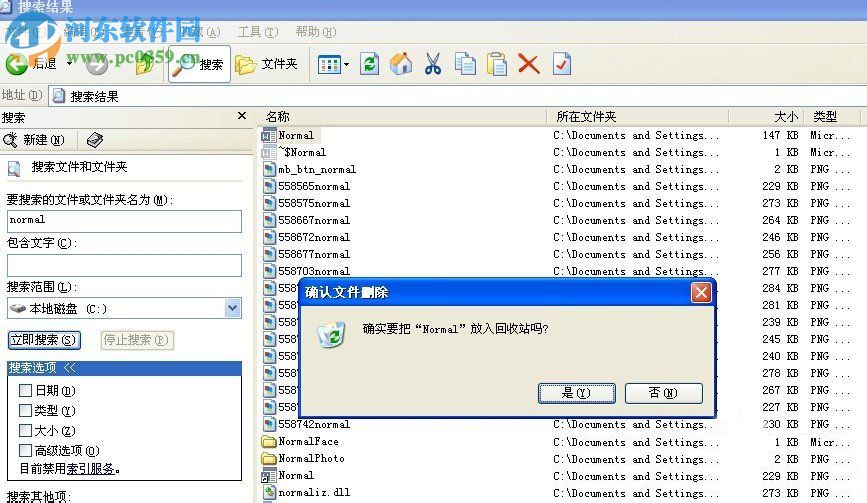Viewport: 867px width, 503px height.
Task: Select the first Normal Word template file
Action: coord(296,135)
